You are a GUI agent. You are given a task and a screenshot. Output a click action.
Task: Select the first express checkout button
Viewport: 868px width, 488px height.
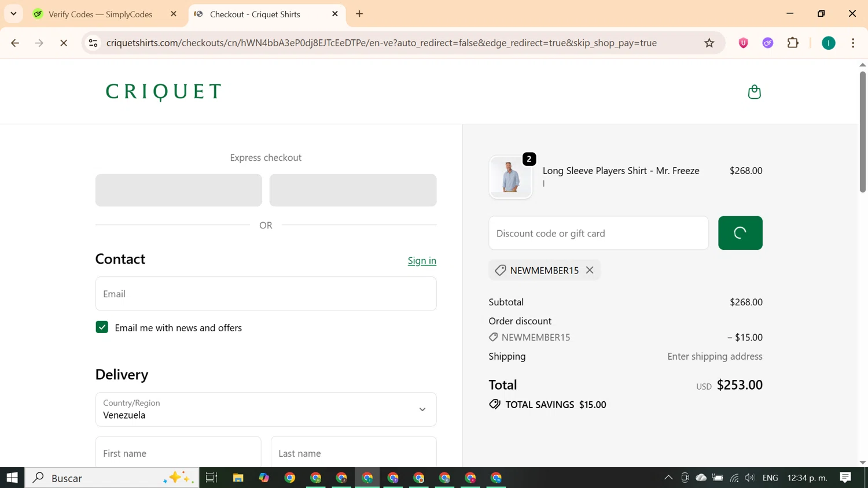(x=178, y=190)
